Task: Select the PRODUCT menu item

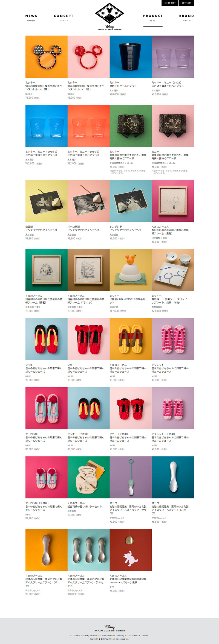Action: pyautogui.click(x=153, y=17)
